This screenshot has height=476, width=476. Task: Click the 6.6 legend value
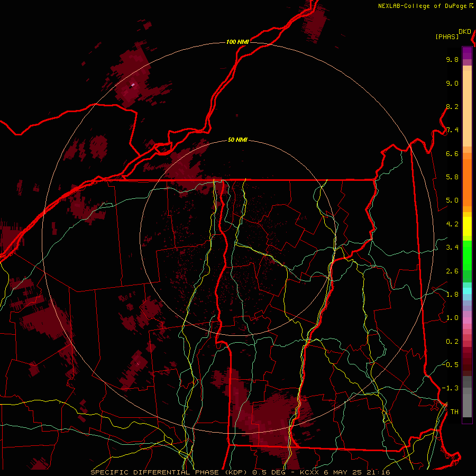(x=452, y=153)
